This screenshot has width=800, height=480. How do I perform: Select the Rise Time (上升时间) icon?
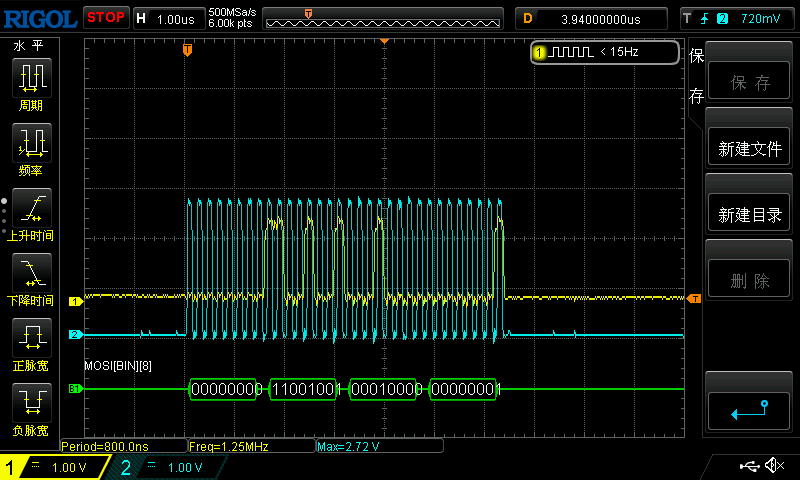click(x=32, y=208)
